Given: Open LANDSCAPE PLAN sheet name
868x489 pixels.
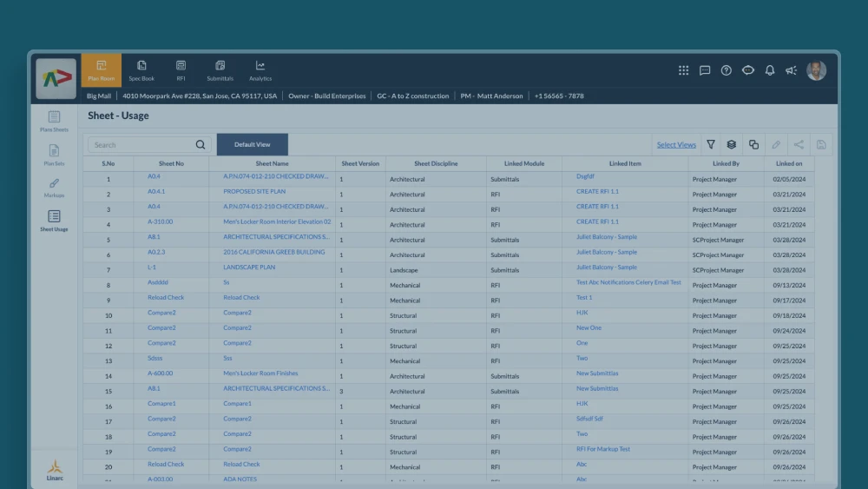Looking at the screenshot, I should (249, 267).
